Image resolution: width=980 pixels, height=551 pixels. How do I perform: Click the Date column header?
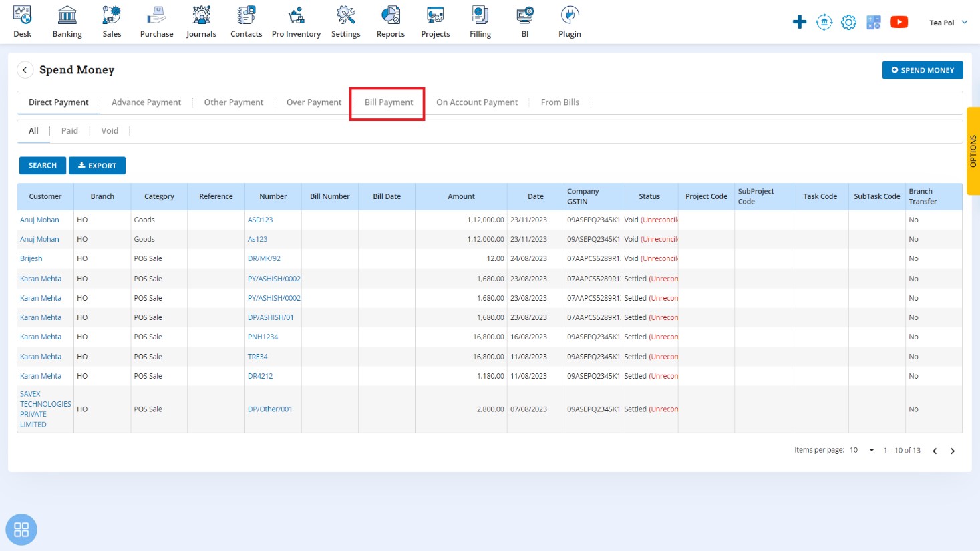pyautogui.click(x=536, y=196)
